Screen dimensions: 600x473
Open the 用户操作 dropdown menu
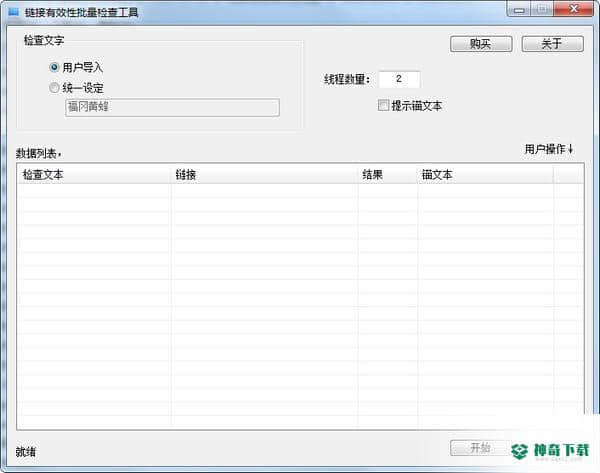point(549,149)
